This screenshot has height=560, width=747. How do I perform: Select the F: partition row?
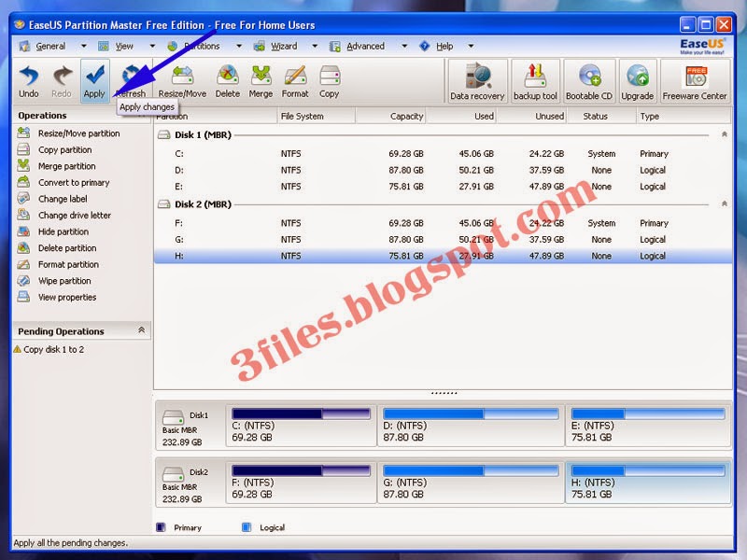[x=443, y=223]
